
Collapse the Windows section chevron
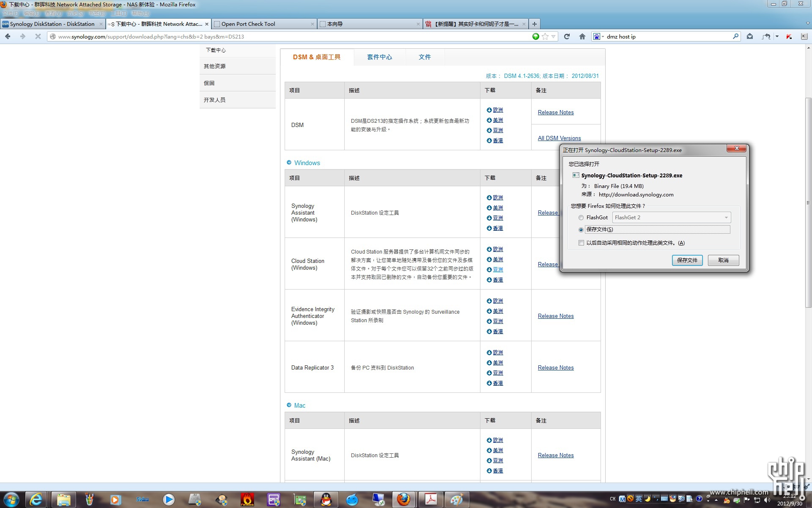(x=289, y=163)
